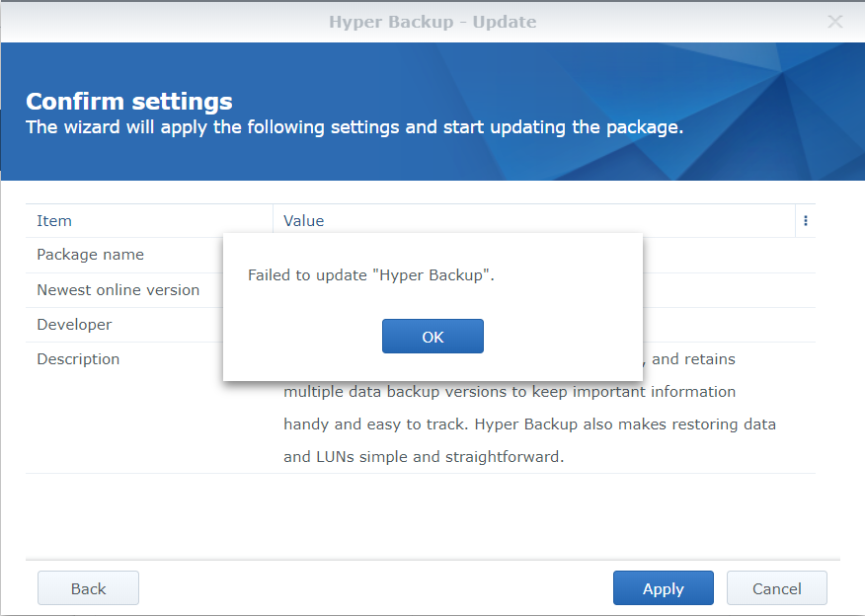Screen dimensions: 865x616
Task: Click the Item column header
Action: point(54,221)
